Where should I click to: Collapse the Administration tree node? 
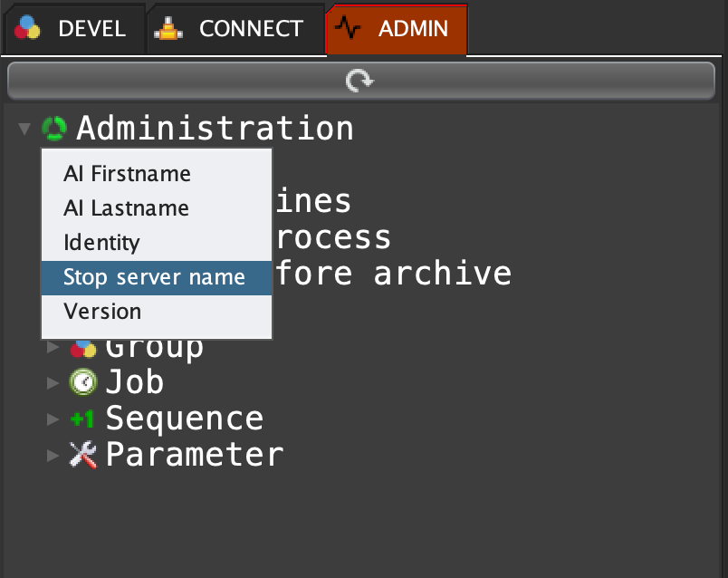(24, 129)
